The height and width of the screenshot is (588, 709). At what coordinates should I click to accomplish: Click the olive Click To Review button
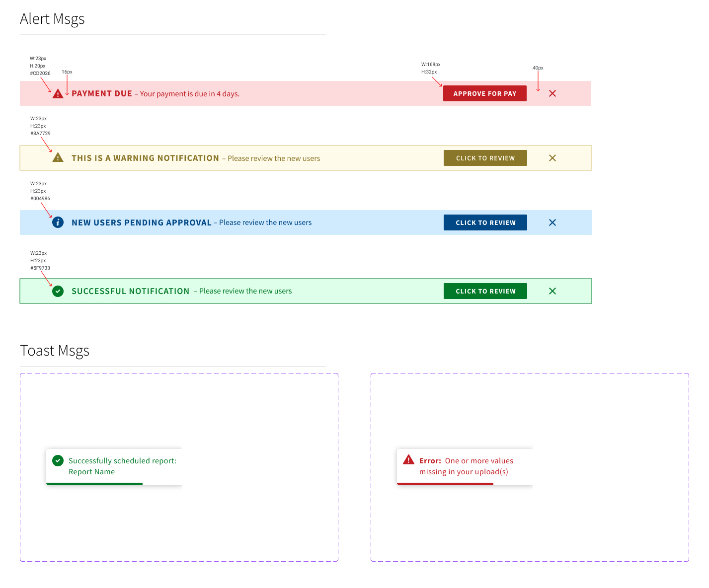point(485,158)
